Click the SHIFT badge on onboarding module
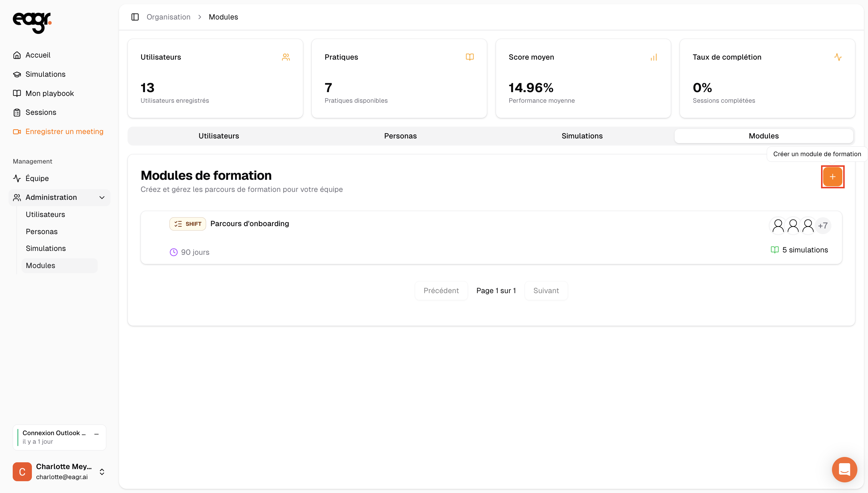Screen dimensions: 868x493 click(187, 224)
